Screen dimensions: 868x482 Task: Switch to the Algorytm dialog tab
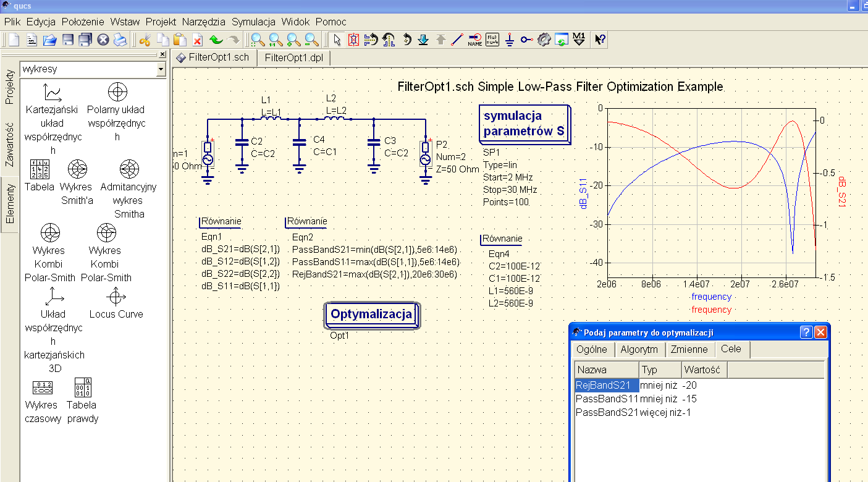639,349
